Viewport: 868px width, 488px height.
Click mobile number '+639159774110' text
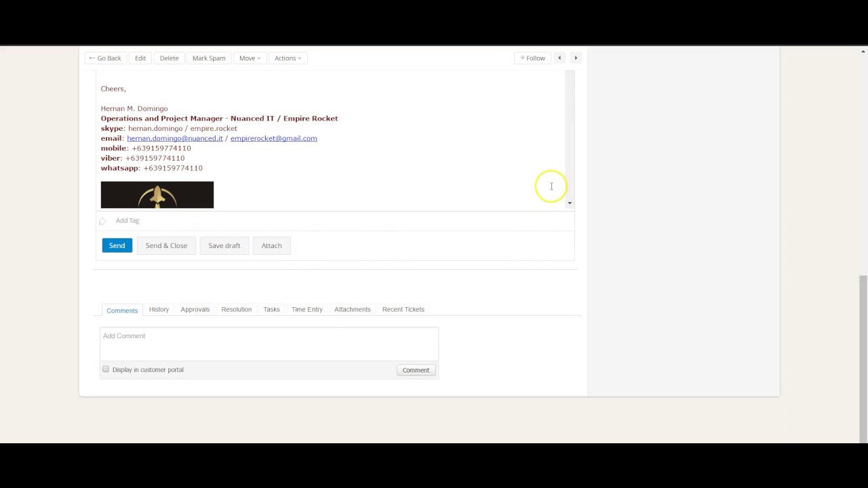pos(161,148)
